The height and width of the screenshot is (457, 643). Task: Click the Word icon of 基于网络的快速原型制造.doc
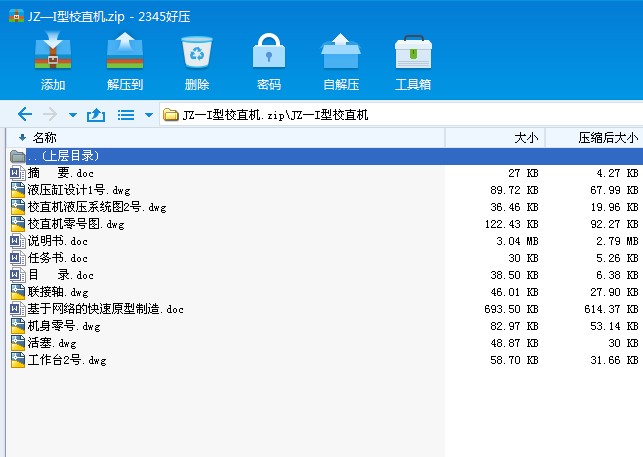pyautogui.click(x=18, y=309)
